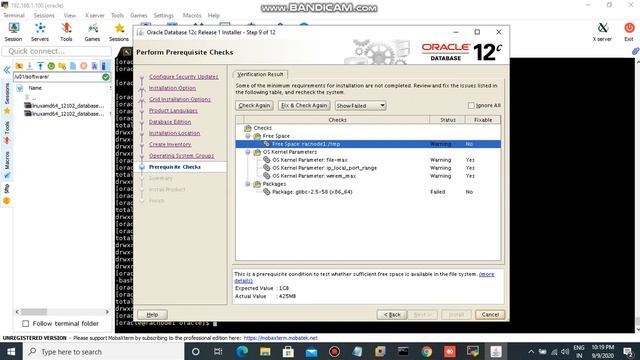Click the Servers toolbar icon
This screenshot has height=360, width=640.
pos(40,32)
